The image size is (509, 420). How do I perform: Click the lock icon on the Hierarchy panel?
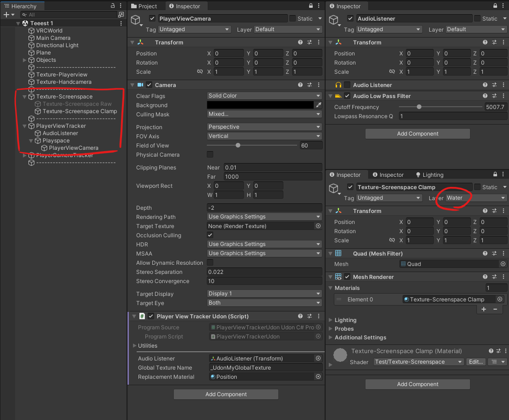pyautogui.click(x=113, y=5)
